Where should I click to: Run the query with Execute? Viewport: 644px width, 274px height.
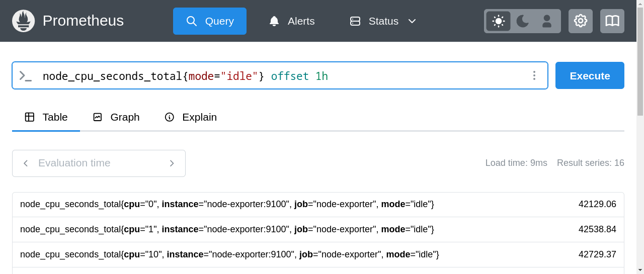(x=590, y=75)
